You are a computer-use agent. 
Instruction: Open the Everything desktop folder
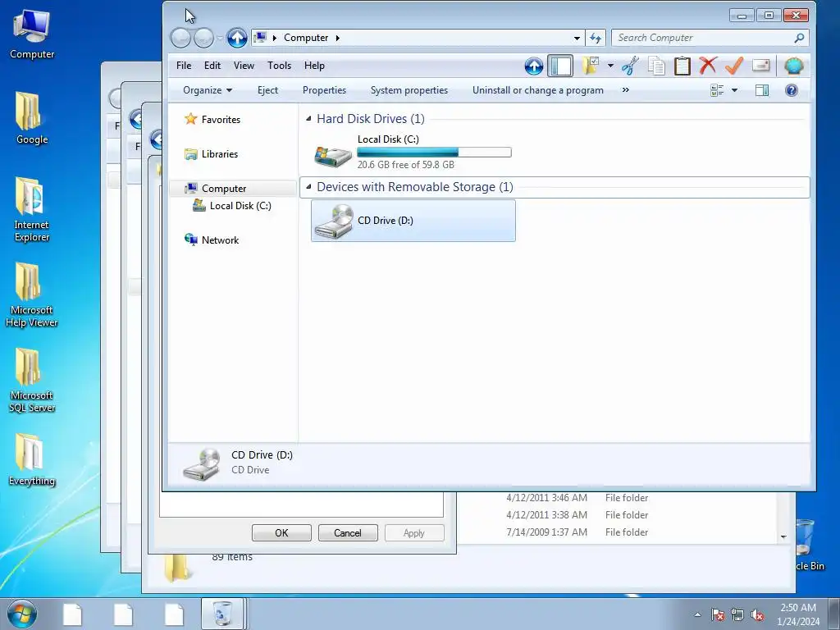(x=32, y=459)
